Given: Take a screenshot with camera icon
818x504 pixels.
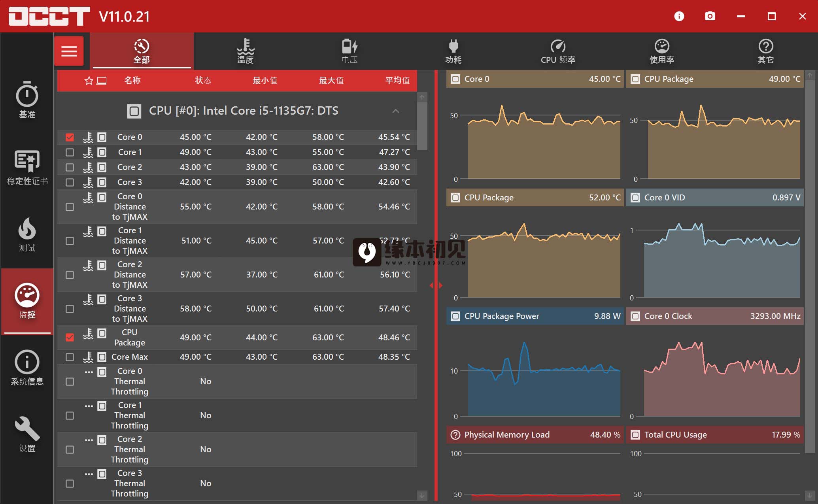Looking at the screenshot, I should coord(710,16).
